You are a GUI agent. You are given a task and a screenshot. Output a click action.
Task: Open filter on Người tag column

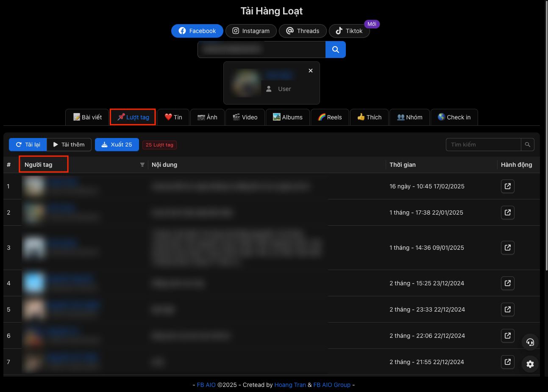(142, 165)
